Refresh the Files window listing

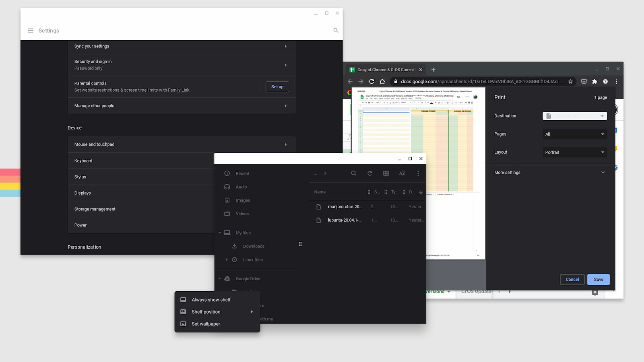370,173
